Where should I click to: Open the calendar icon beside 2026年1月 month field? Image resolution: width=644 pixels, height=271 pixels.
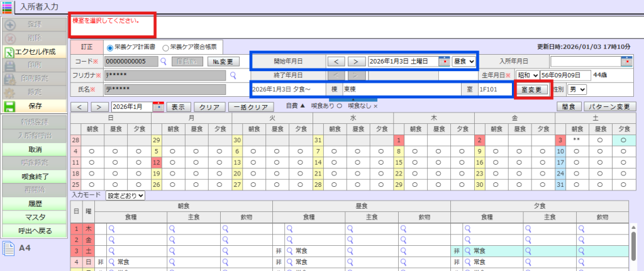(158, 107)
